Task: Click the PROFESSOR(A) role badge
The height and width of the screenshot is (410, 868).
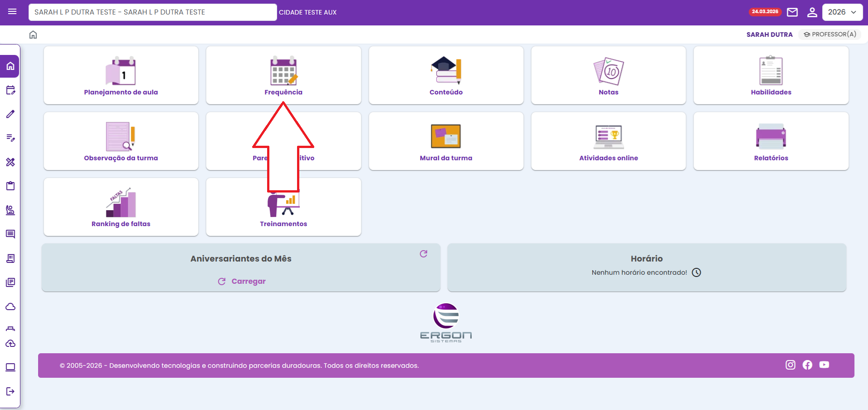Action: click(830, 35)
